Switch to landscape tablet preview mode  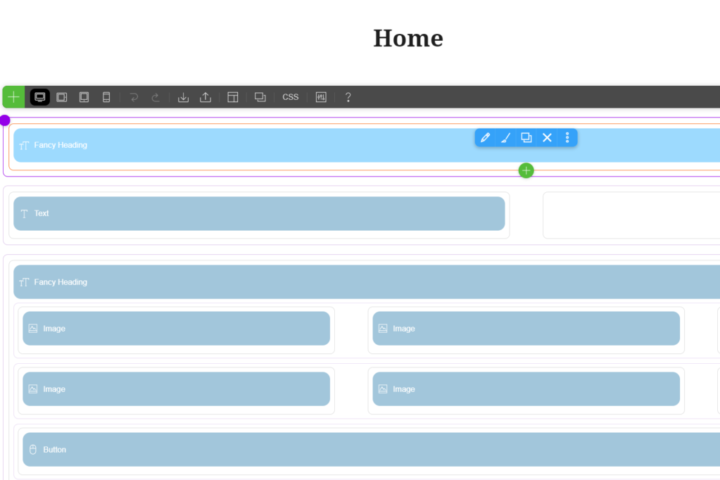pyautogui.click(x=62, y=97)
